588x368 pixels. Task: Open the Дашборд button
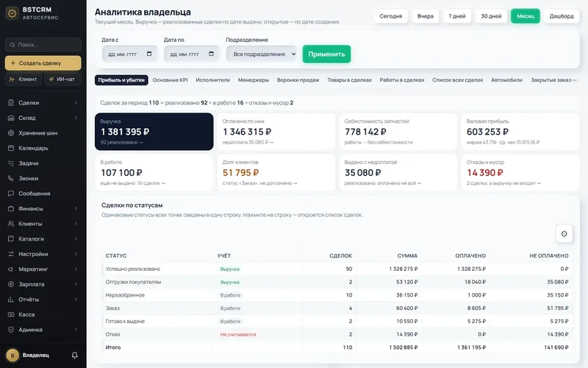562,16
